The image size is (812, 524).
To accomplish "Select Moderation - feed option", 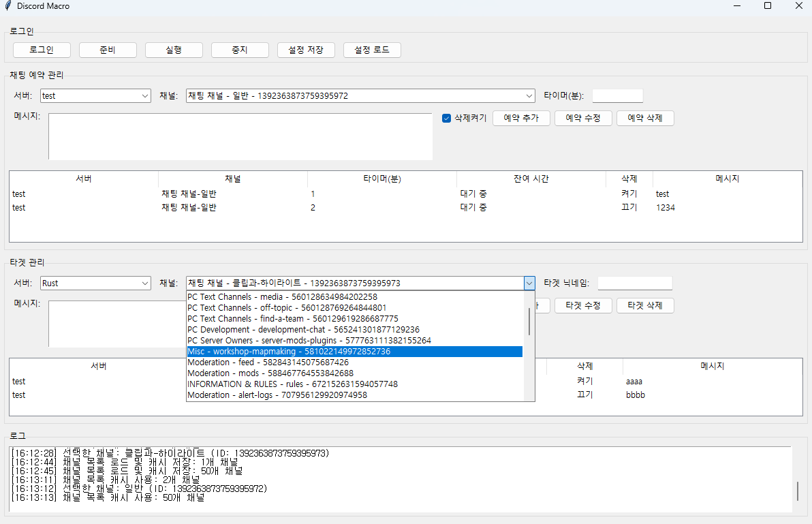I will (x=355, y=362).
